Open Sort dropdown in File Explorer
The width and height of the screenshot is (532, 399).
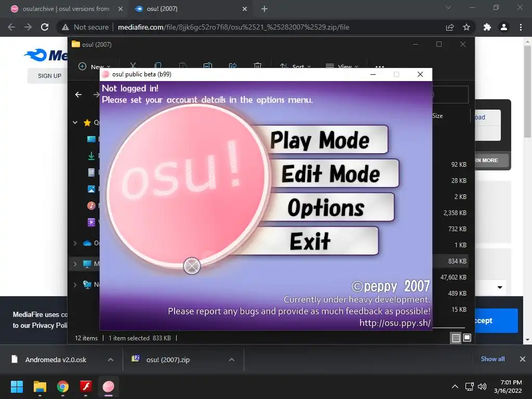(x=295, y=66)
